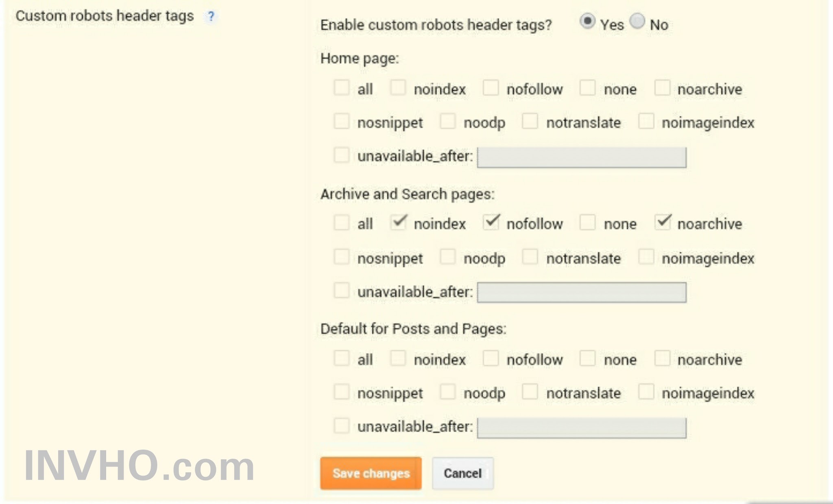Check Posts and Pages 'notranslate' checkbox
Image resolution: width=833 pixels, height=504 pixels.
pos(530,392)
